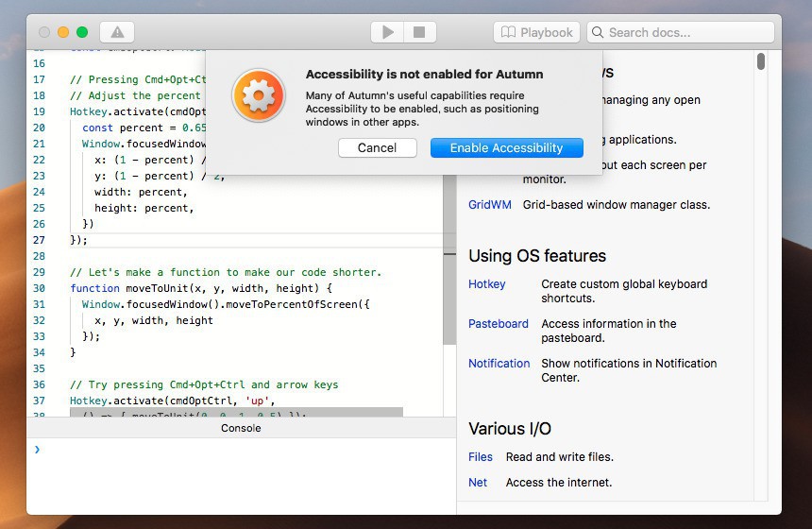Click the orange gear icon in the dialog
Image resolution: width=812 pixels, height=529 pixels.
[259, 95]
